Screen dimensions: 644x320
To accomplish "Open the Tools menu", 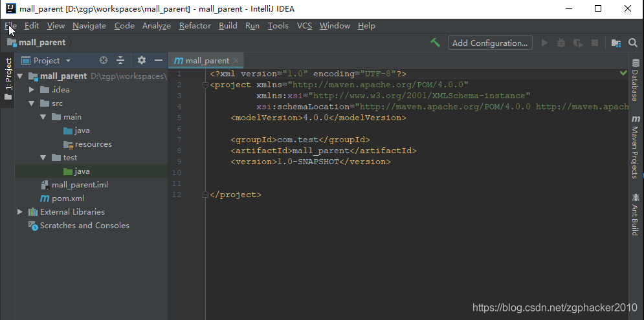I will 278,26.
